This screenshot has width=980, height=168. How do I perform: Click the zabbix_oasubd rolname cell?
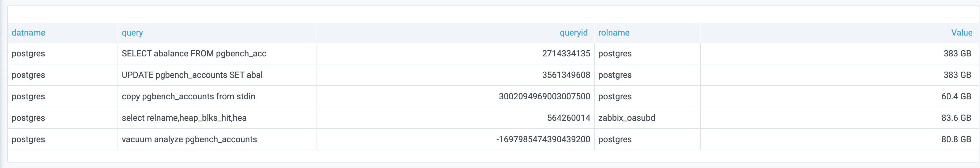tap(626, 118)
